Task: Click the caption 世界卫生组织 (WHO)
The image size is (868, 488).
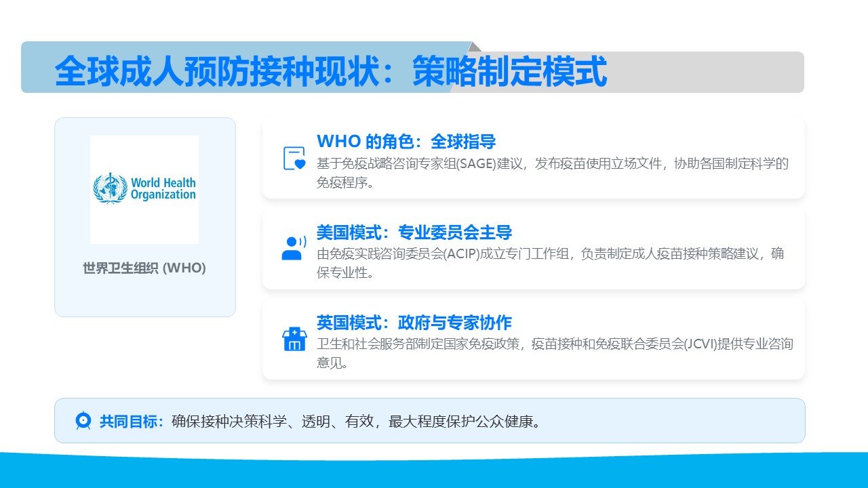Action: tap(144, 268)
